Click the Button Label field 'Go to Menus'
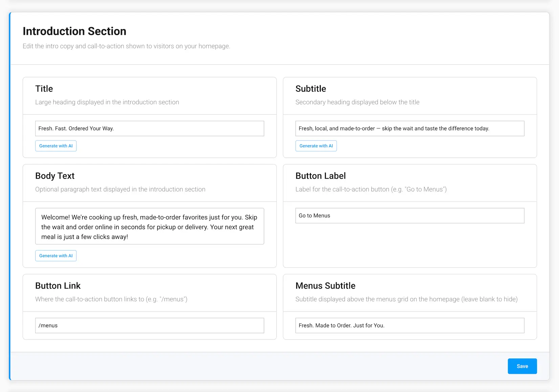The image size is (559, 392). (x=410, y=216)
